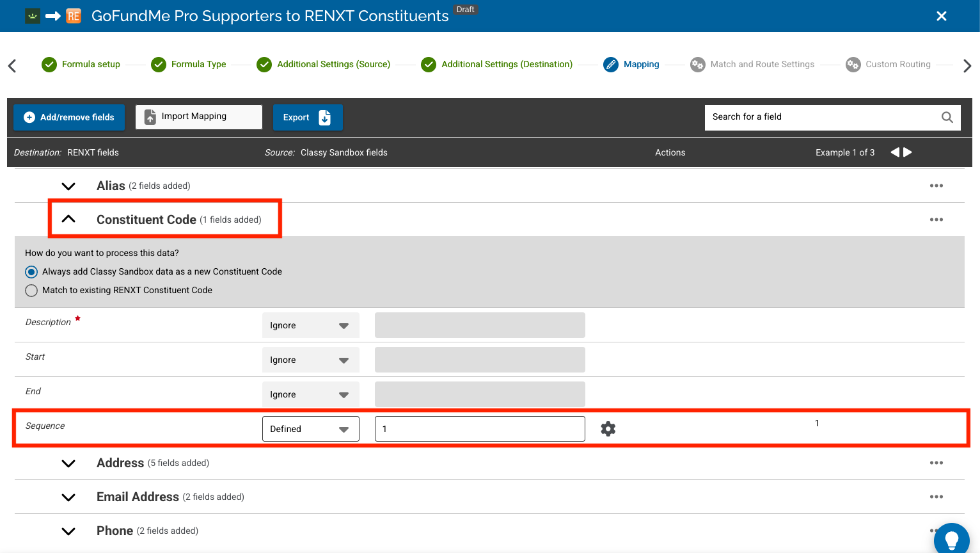Click Import Mapping button
Viewport: 980px width, 553px height.
point(199,117)
